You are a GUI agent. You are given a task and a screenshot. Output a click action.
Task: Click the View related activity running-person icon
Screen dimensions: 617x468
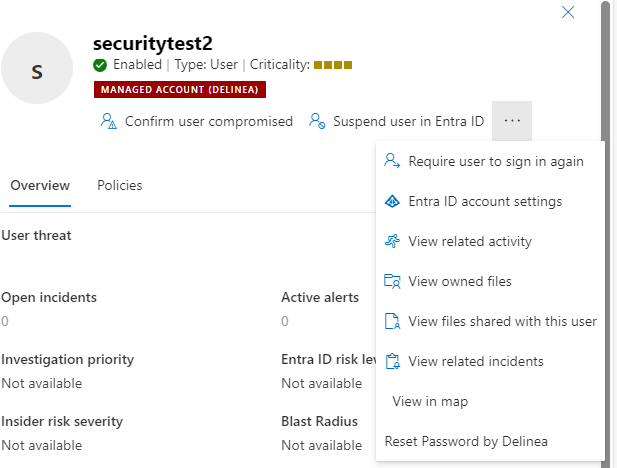point(392,241)
